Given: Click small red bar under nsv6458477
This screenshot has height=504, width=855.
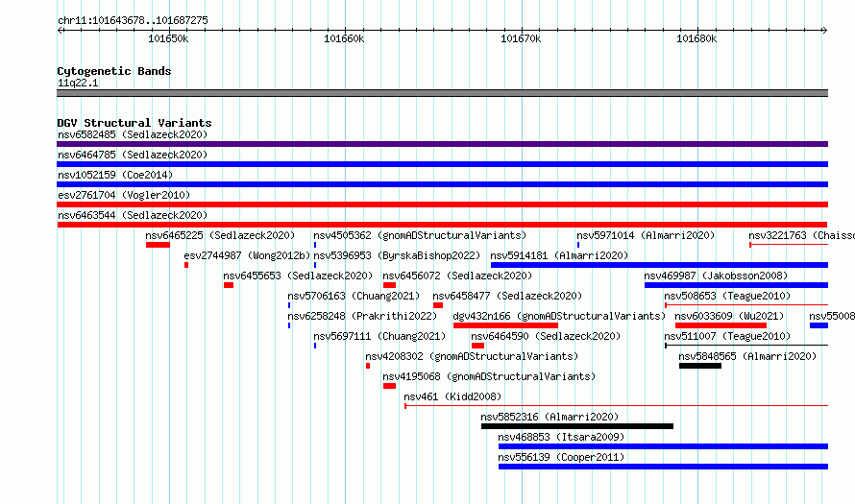Looking at the screenshot, I should pyautogui.click(x=438, y=305).
